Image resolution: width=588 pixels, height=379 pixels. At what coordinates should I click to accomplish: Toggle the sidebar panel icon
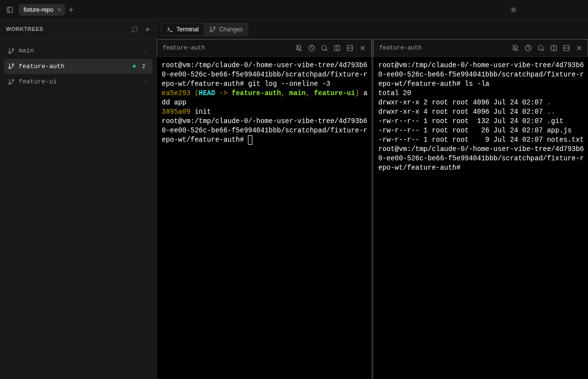(10, 10)
